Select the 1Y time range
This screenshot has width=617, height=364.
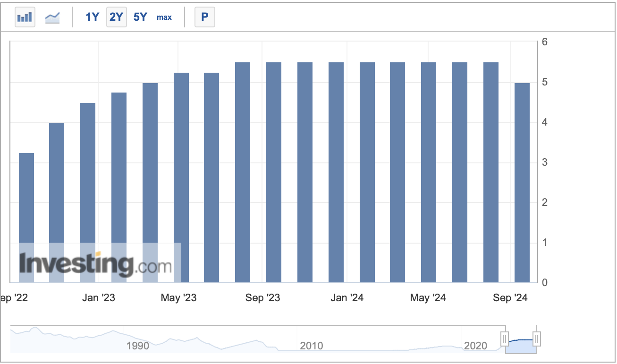tap(92, 17)
